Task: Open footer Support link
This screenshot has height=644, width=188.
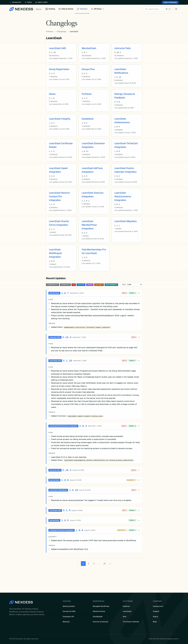Action: 156,611
